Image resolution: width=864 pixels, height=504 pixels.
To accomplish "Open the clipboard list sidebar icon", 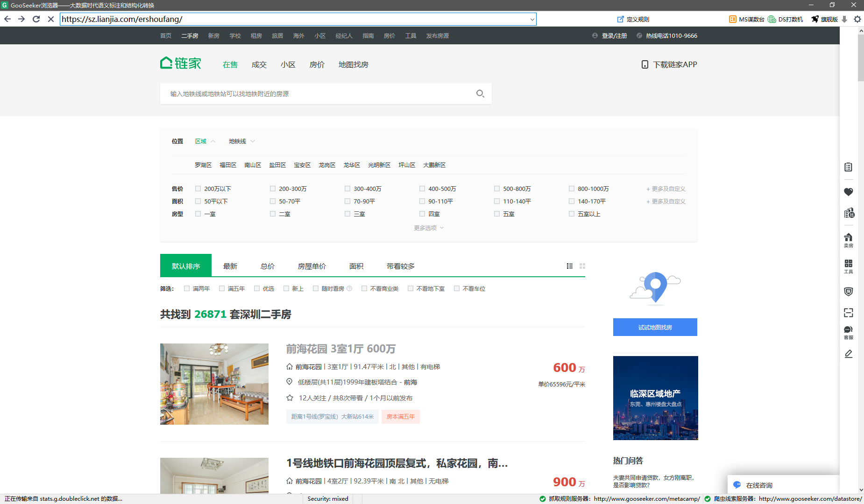I will (x=849, y=167).
